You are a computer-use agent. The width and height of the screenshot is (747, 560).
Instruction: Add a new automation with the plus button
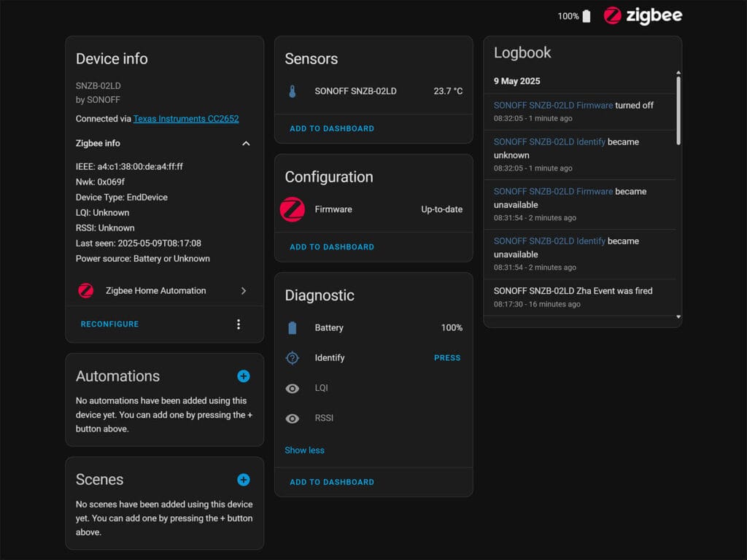pos(244,376)
